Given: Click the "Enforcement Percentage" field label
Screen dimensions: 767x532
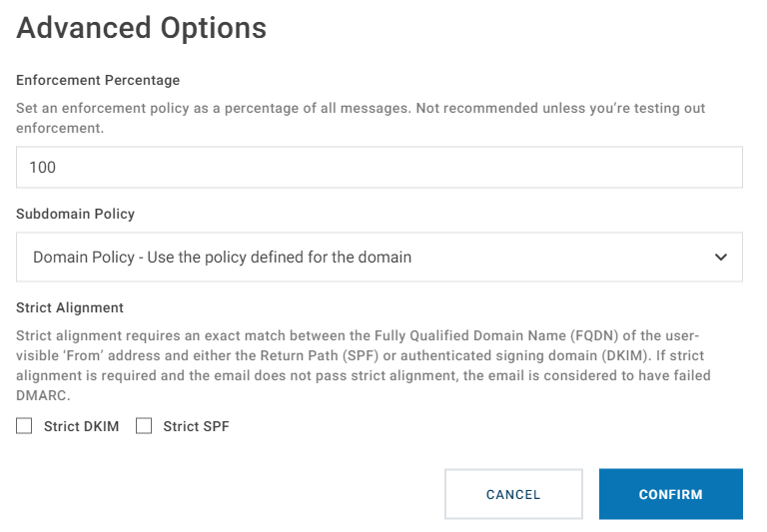Looking at the screenshot, I should point(98,80).
